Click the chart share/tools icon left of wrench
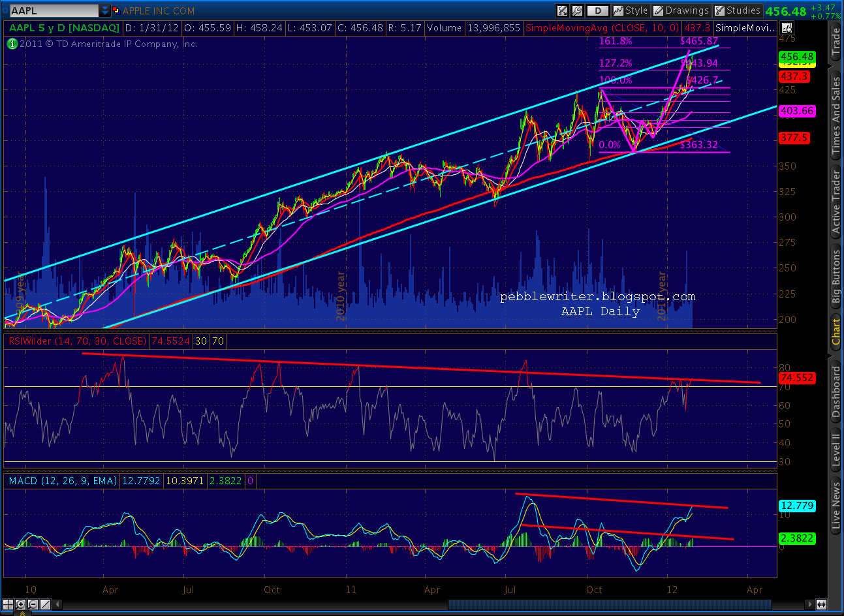 point(562,10)
